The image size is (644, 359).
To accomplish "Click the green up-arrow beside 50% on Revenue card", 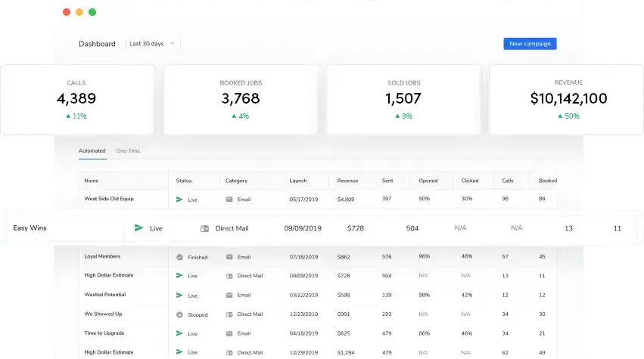I will (x=560, y=116).
